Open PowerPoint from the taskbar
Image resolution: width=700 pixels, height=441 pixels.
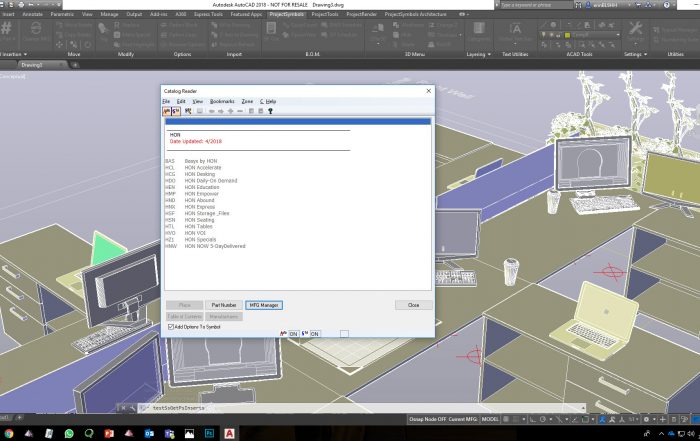click(109, 433)
